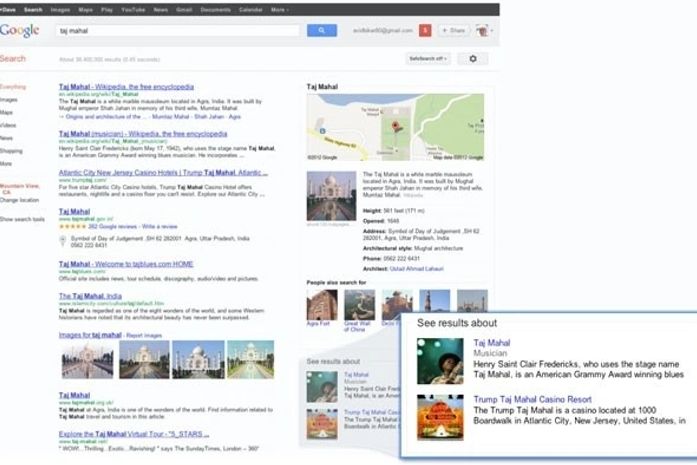
Task: Click the Google reviews count link
Action: pyautogui.click(x=113, y=226)
